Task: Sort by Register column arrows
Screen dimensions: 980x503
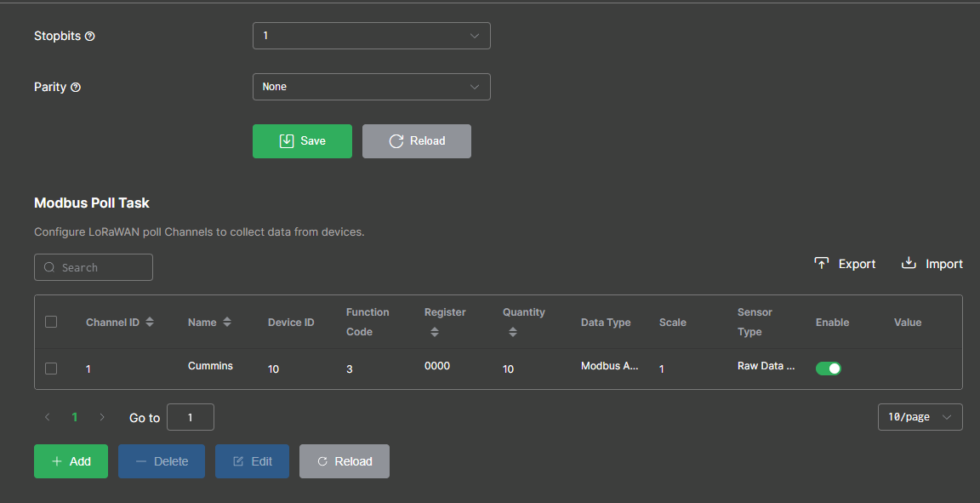Action: [x=434, y=332]
